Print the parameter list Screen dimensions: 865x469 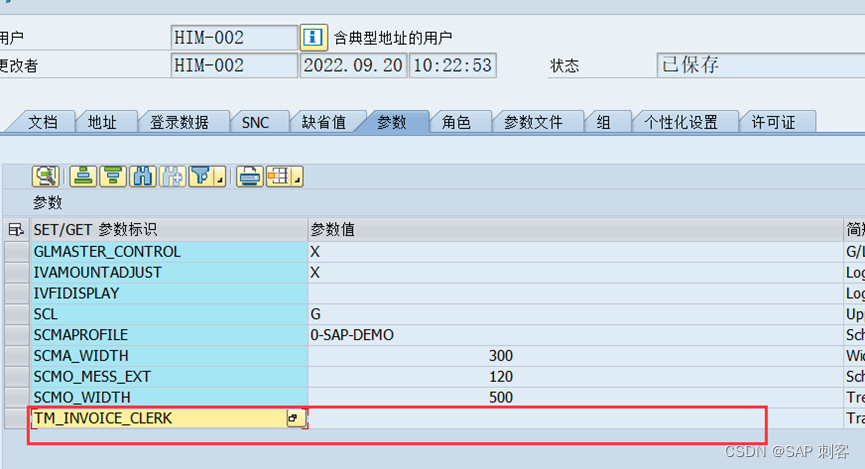(250, 177)
